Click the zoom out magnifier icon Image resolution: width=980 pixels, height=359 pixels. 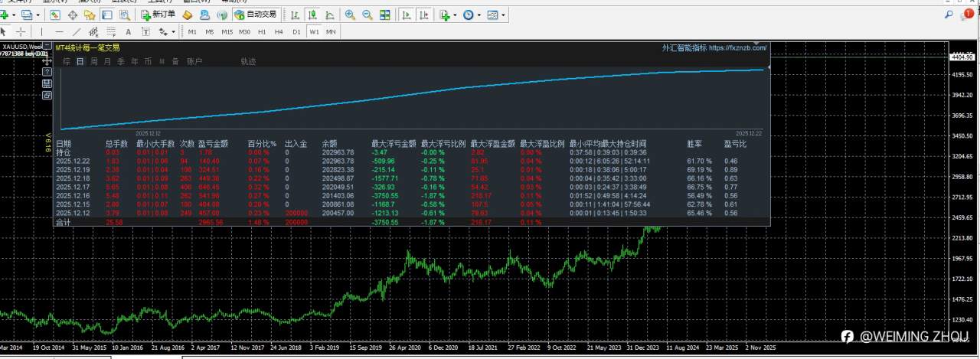click(x=367, y=15)
